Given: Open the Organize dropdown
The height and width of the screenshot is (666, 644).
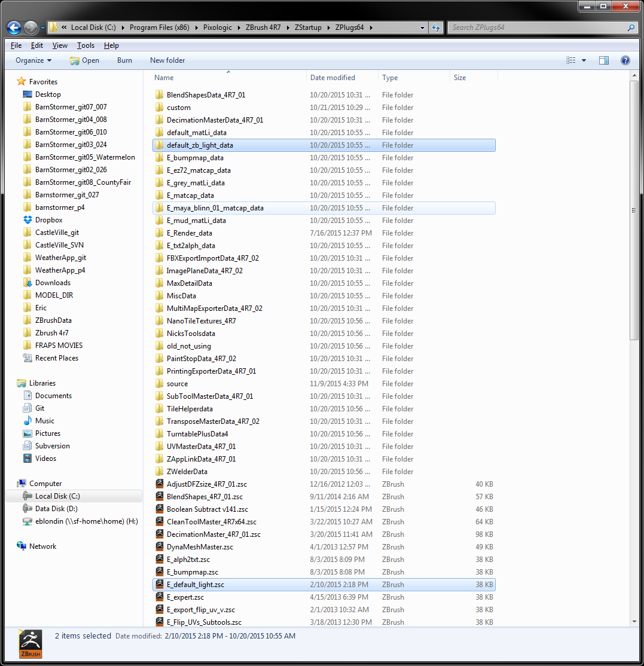Looking at the screenshot, I should pos(33,60).
